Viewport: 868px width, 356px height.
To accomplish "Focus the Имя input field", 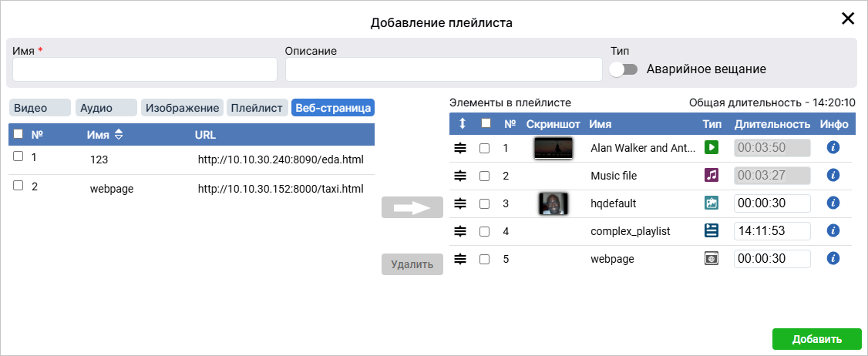I will 144,70.
